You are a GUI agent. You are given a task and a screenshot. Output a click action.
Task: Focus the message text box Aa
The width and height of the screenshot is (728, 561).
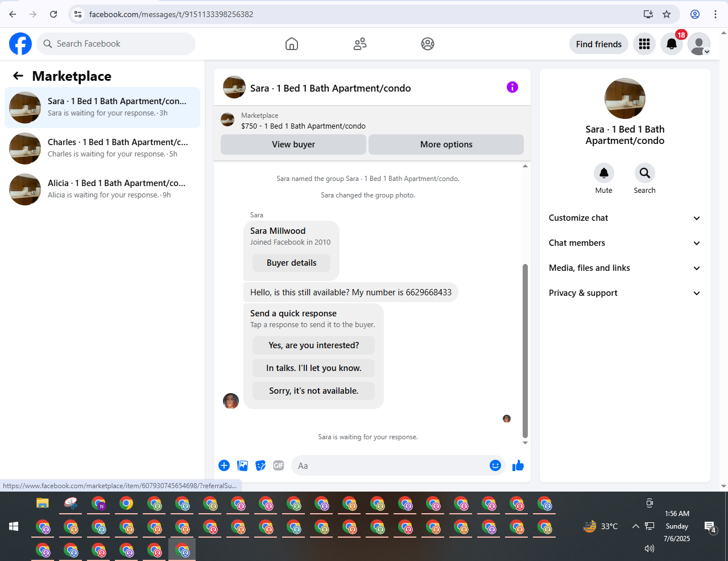(x=390, y=465)
